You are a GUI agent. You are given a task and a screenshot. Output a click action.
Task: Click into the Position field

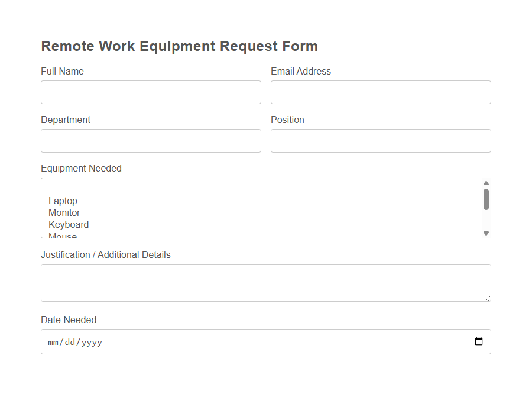(x=380, y=140)
